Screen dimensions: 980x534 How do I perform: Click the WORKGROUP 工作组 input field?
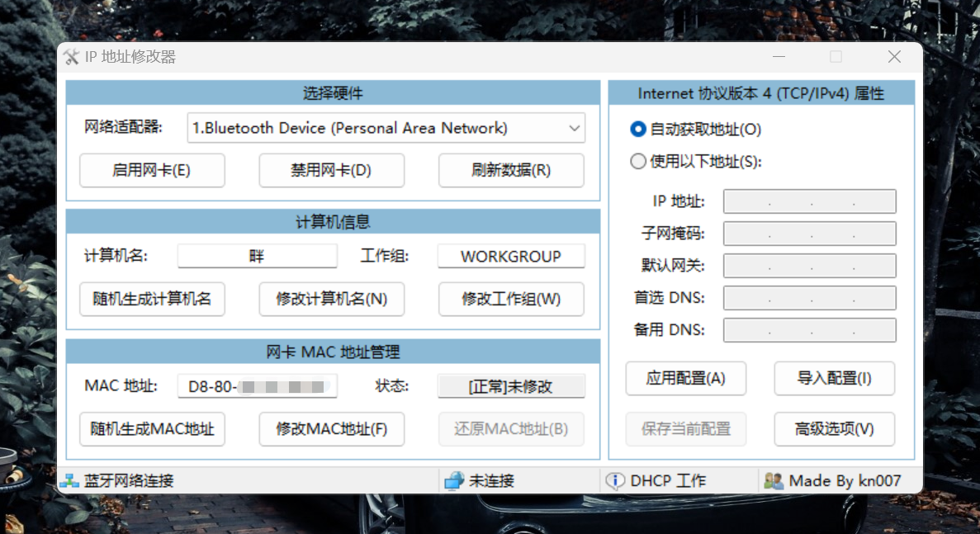point(511,256)
